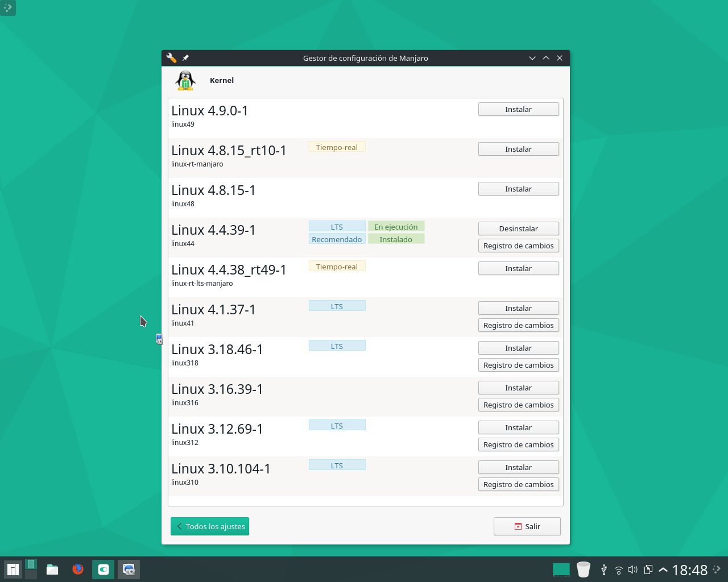The height and width of the screenshot is (582, 728).
Task: Open the Manjaro application launcher menu
Action: click(13, 569)
